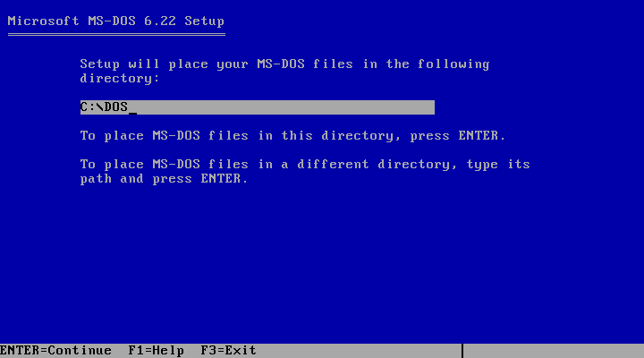Click the word 'directory:' above the input
Image resolution: width=644 pixels, height=358 pixels.
point(120,79)
